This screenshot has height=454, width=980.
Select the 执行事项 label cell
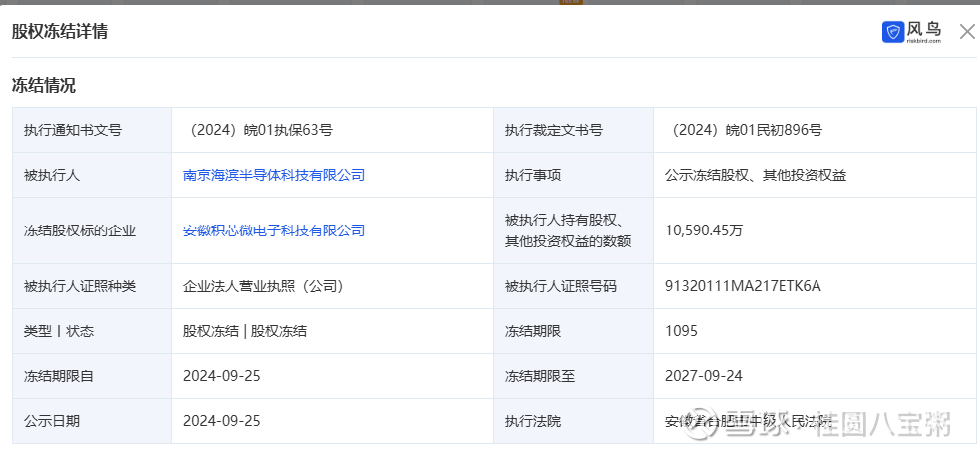click(574, 175)
